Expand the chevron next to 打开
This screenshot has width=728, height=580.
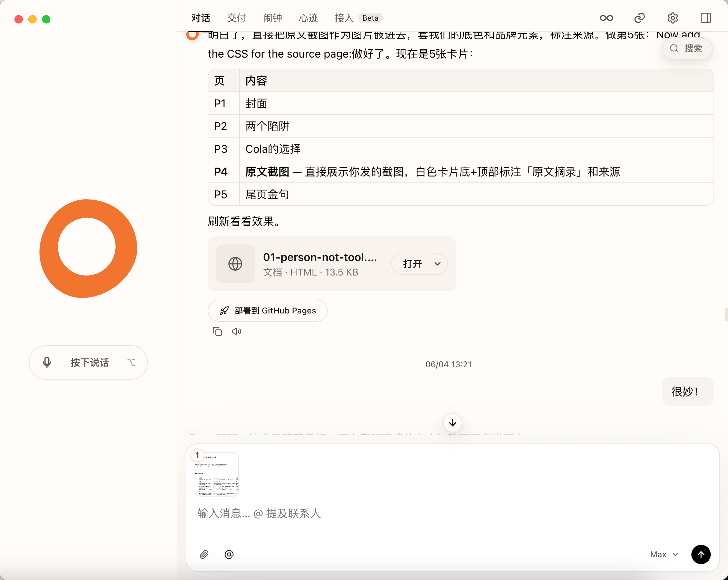437,264
